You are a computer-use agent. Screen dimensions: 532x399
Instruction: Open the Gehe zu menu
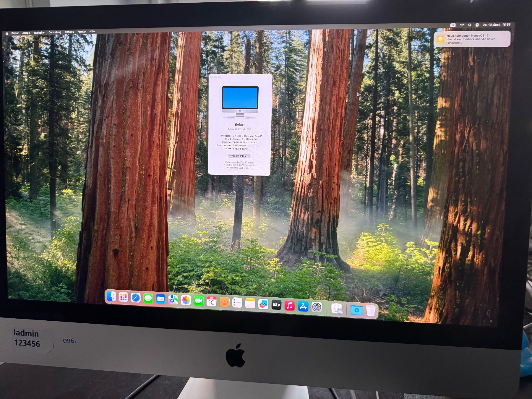tap(69, 32)
